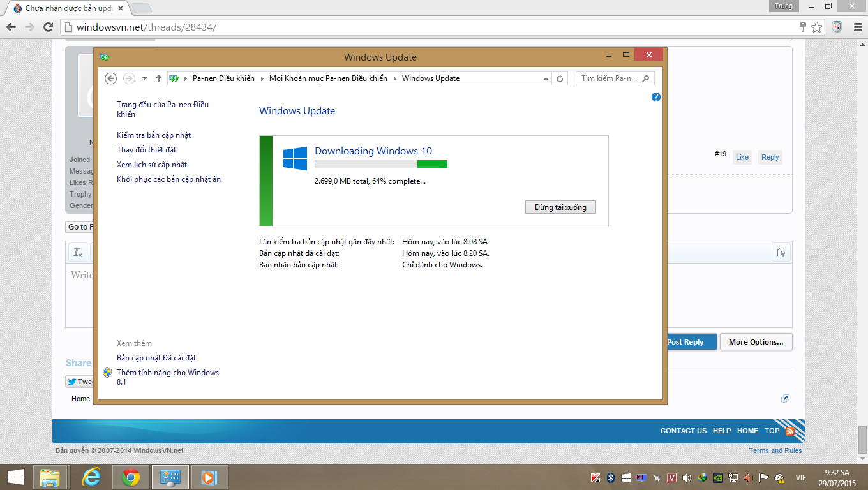Screen dimensions: 868x490
Task: Click Mọi Khoản mục Pa-nen Điều khiển breadcrumb
Action: [x=328, y=78]
